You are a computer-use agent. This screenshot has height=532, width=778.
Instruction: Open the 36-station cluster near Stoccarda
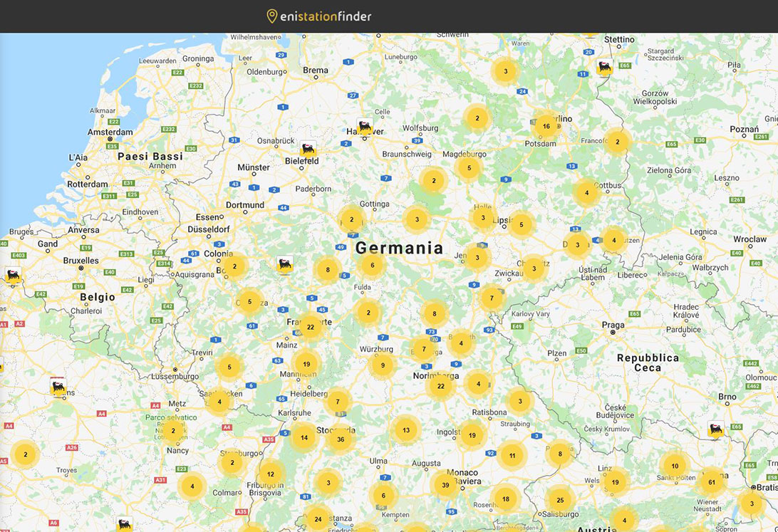tap(341, 439)
